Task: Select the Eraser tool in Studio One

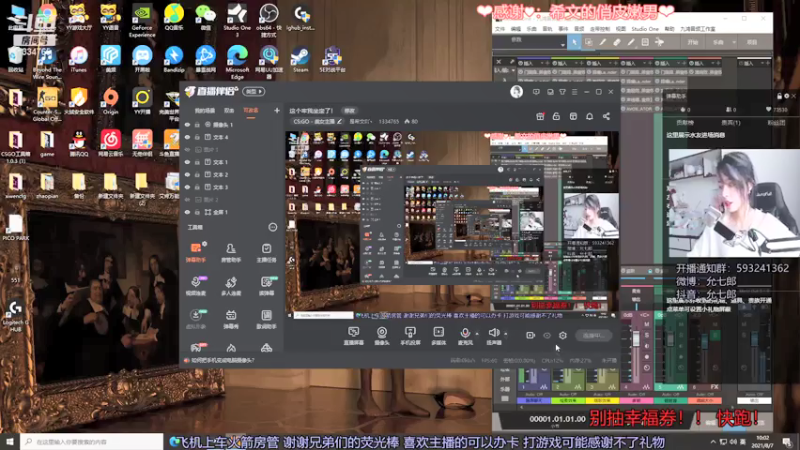Action: pyautogui.click(x=617, y=42)
